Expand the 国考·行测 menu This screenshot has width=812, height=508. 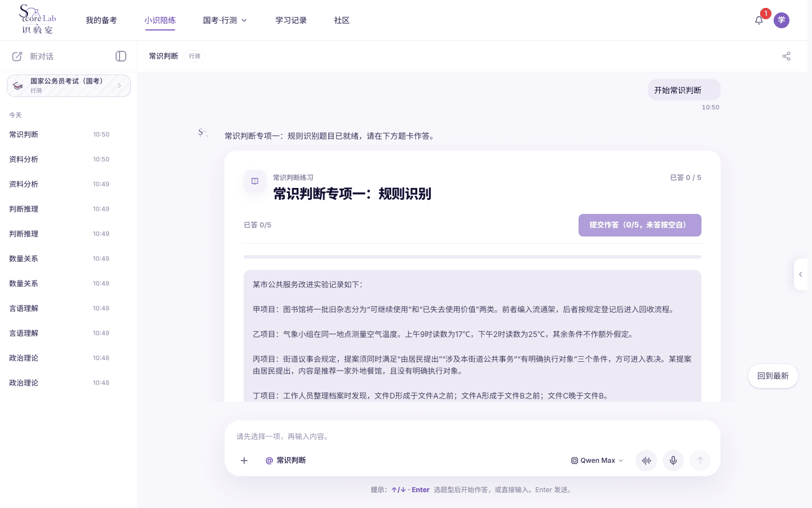pyautogui.click(x=225, y=20)
